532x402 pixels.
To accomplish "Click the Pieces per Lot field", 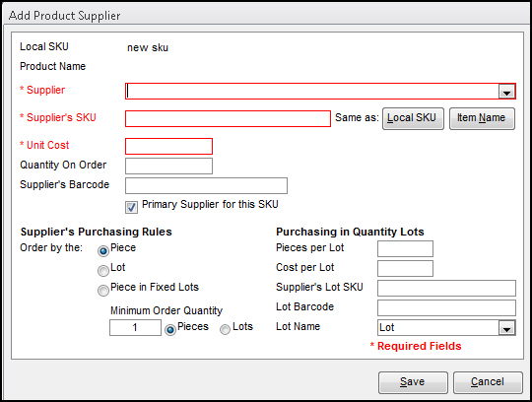I will [x=405, y=248].
